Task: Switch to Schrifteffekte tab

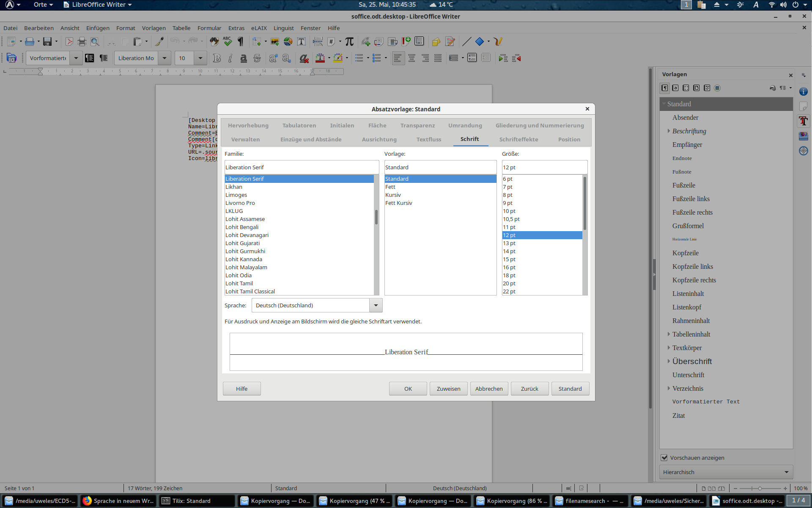Action: point(518,139)
